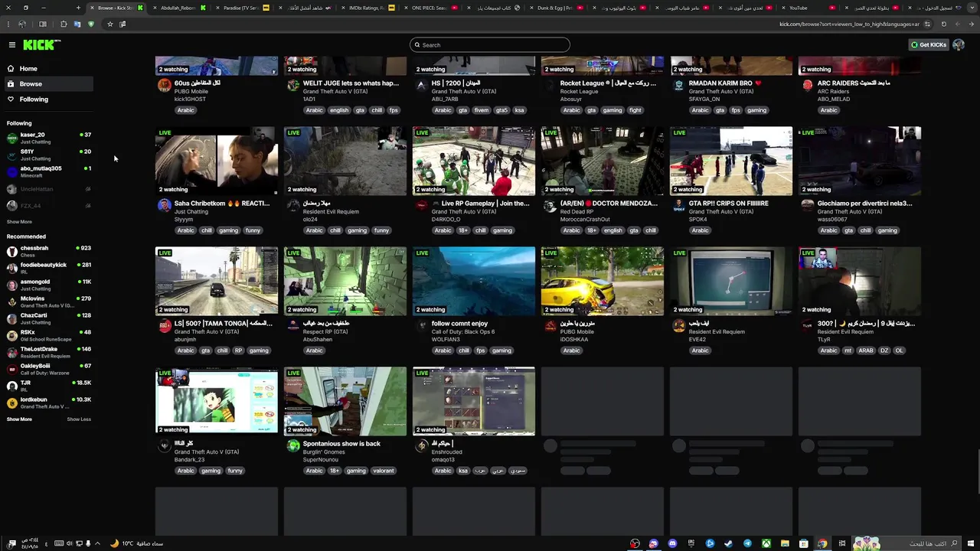Viewport: 980px width, 551px height.
Task: Select 'valorant' tag under SuperNounou stream
Action: (384, 471)
